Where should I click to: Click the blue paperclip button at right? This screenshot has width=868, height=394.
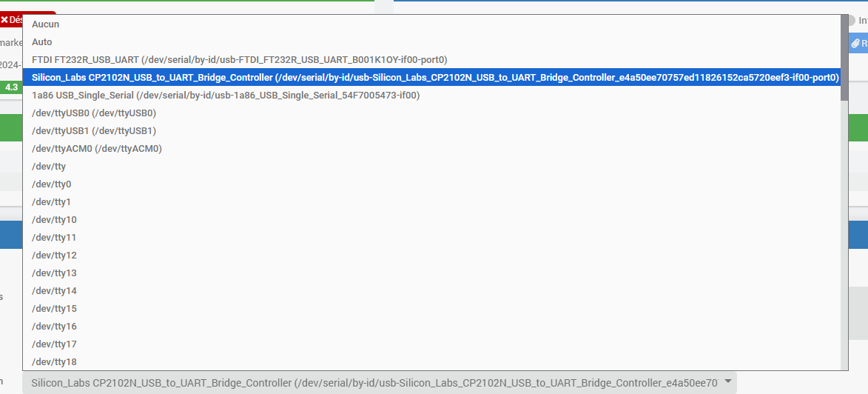(x=858, y=43)
